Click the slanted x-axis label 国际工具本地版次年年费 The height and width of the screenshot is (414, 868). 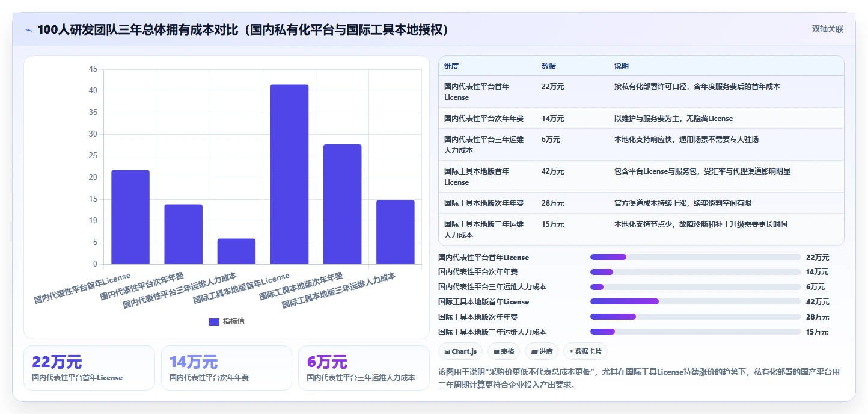(301, 286)
